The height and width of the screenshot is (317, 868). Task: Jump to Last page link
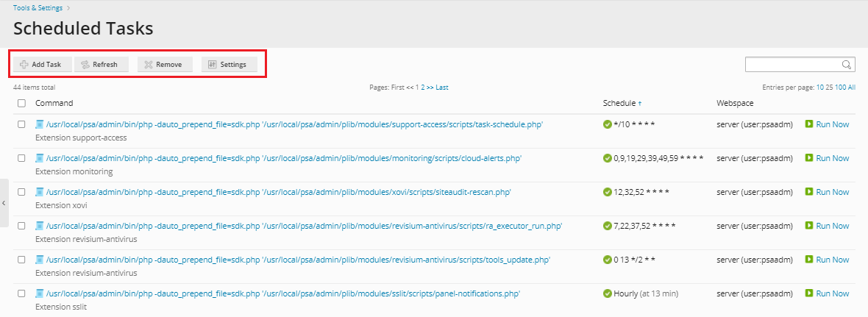coord(442,88)
